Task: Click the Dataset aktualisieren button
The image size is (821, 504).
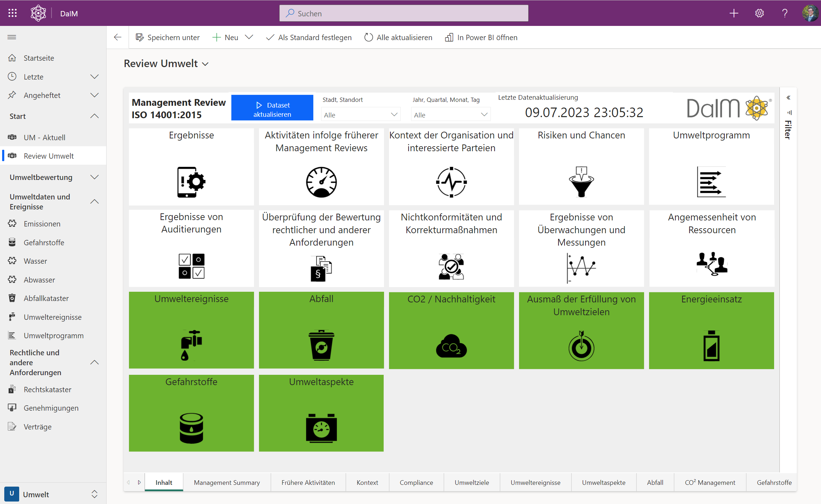Action: (272, 108)
